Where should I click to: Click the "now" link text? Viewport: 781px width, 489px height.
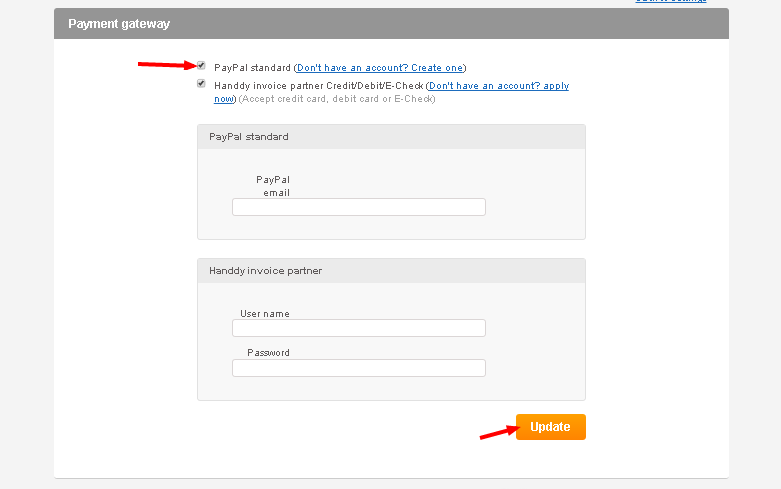point(224,99)
